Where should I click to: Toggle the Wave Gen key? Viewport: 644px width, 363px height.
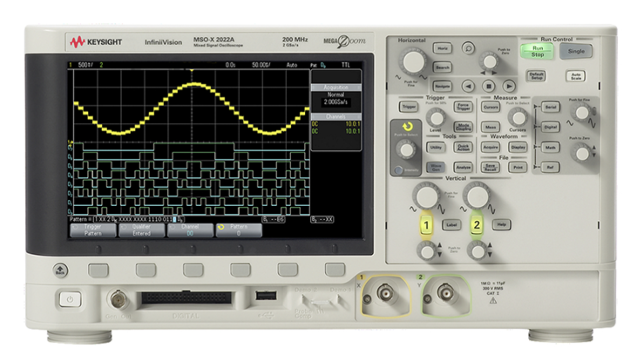[x=436, y=167]
